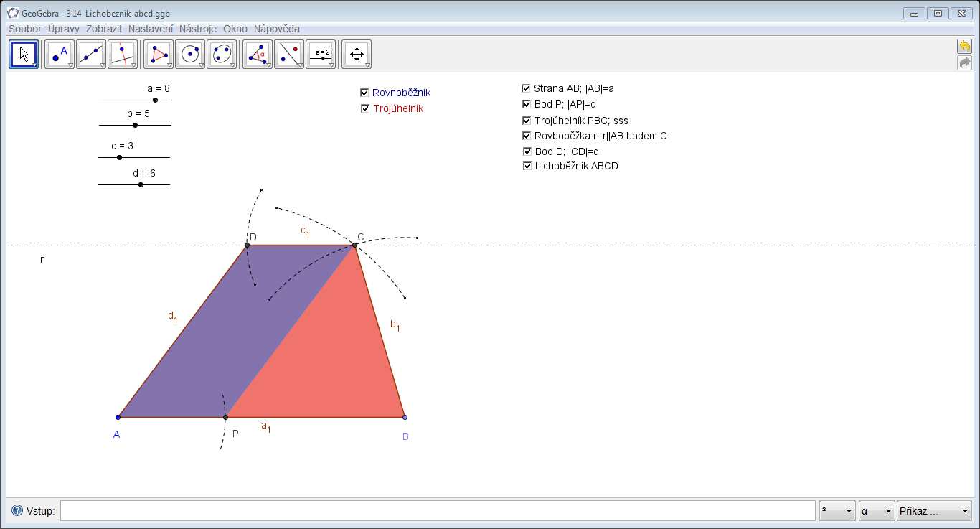Select point A of the trapezoid
980x529 pixels.
pos(118,417)
